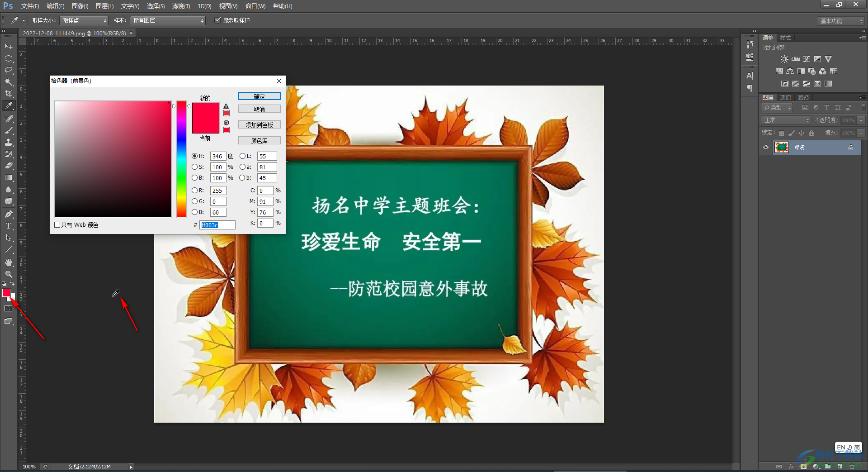The width and height of the screenshot is (868, 472).
Task: Select the Zoom tool
Action: (8, 274)
